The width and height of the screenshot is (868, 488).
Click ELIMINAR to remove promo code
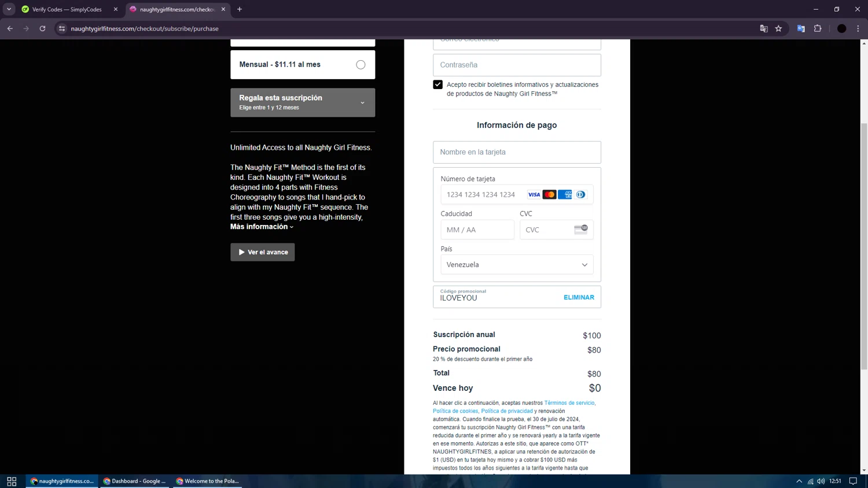pos(579,297)
